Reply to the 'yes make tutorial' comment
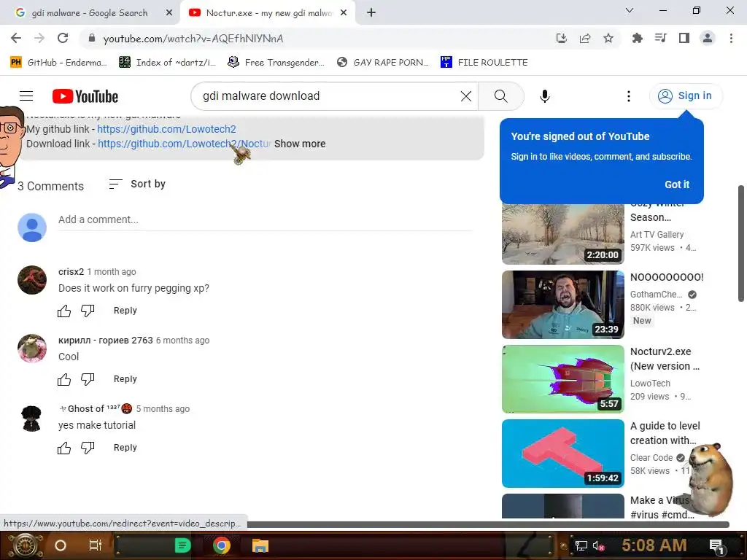The width and height of the screenshot is (747, 560). 125,448
